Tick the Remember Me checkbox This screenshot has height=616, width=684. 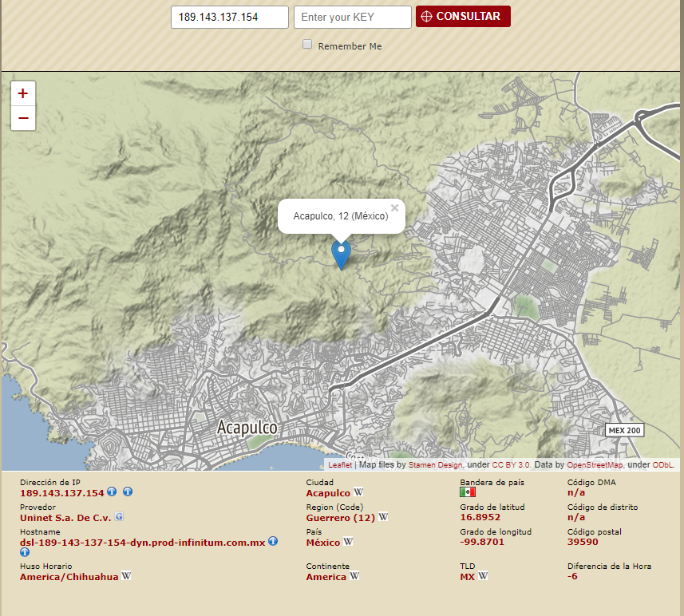(x=307, y=44)
